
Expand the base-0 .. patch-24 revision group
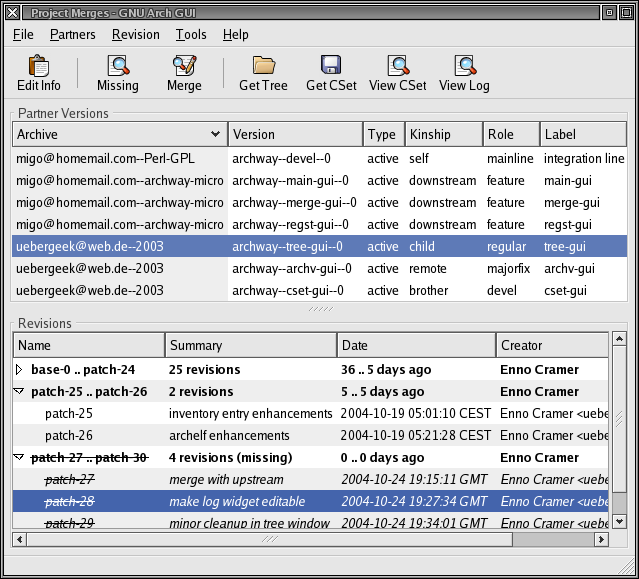pyautogui.click(x=20, y=370)
